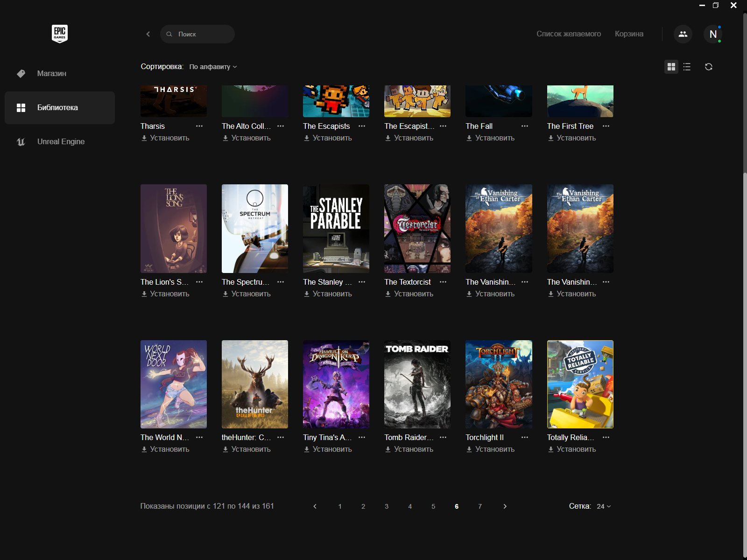Go to page 2
The image size is (747, 560).
pos(363,506)
